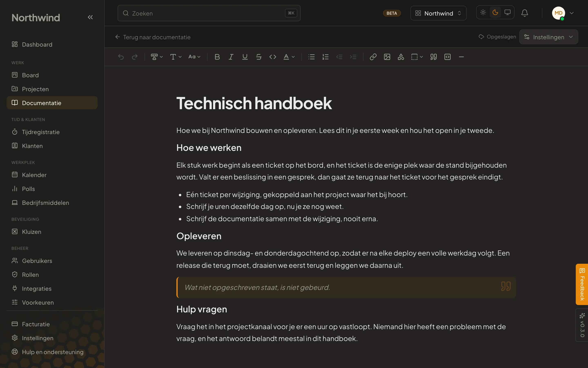Insert a horizontal divider line
The width and height of the screenshot is (588, 368).
tap(461, 57)
